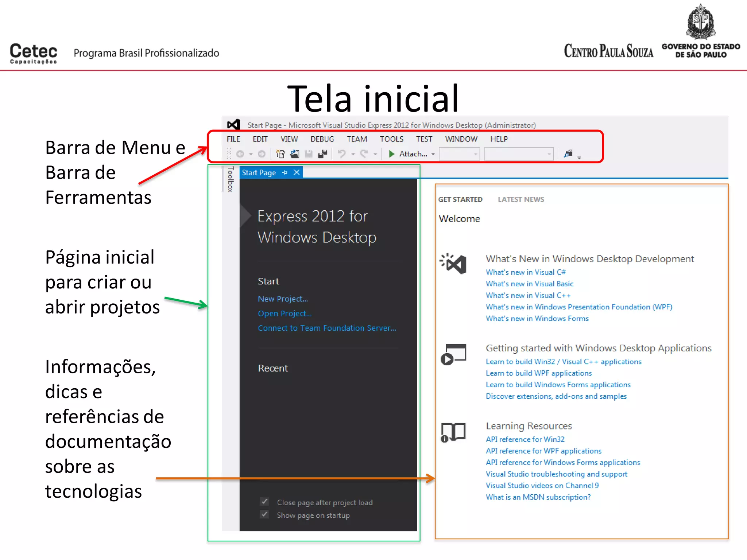Open Visual Studio troubleshooting and support link
The image size is (747, 560).
point(557,474)
